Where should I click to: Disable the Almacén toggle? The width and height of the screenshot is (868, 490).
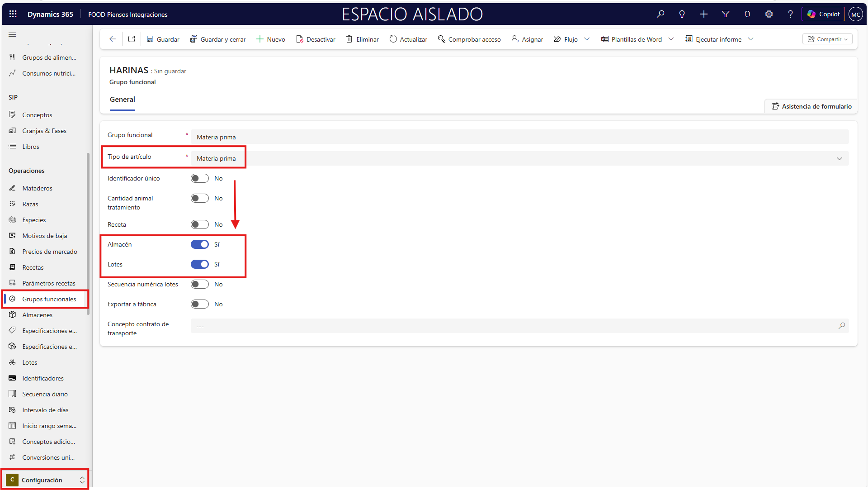tap(199, 244)
